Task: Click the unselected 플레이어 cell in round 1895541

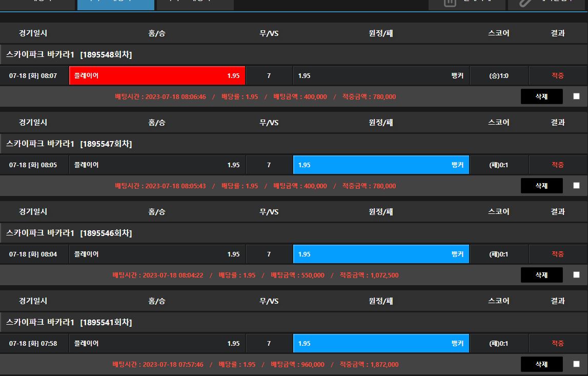Action: [157, 344]
